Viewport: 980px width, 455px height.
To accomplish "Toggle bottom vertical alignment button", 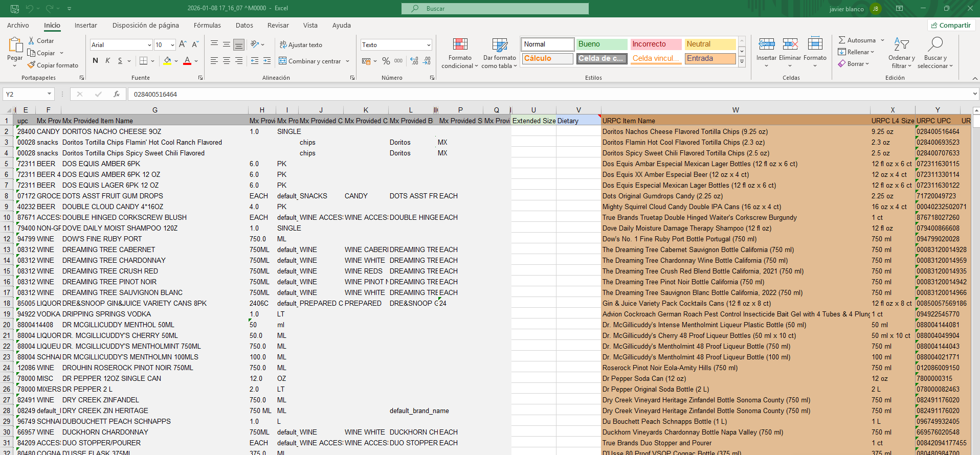I will pos(239,44).
